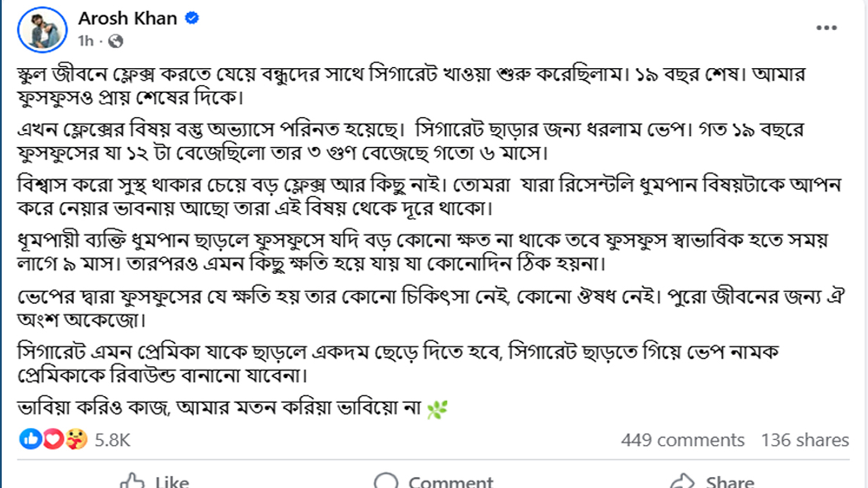
Task: View the 136 shares list
Action: coord(805,440)
